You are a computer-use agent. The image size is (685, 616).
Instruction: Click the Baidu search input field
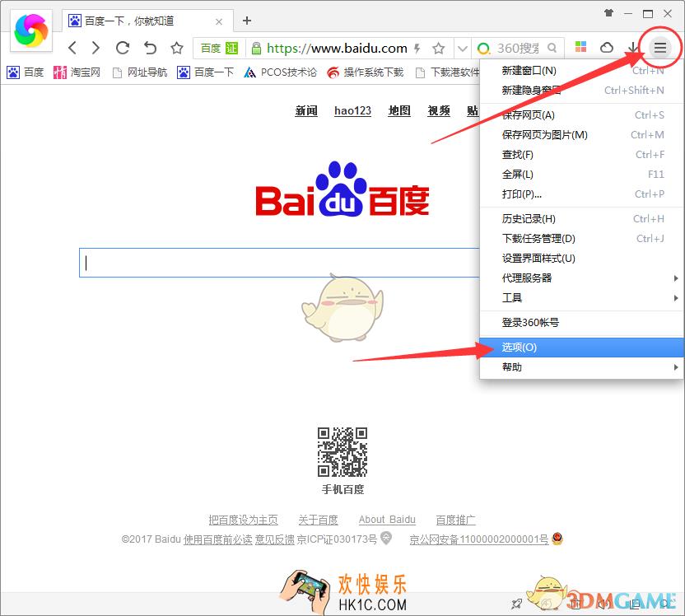(x=280, y=263)
